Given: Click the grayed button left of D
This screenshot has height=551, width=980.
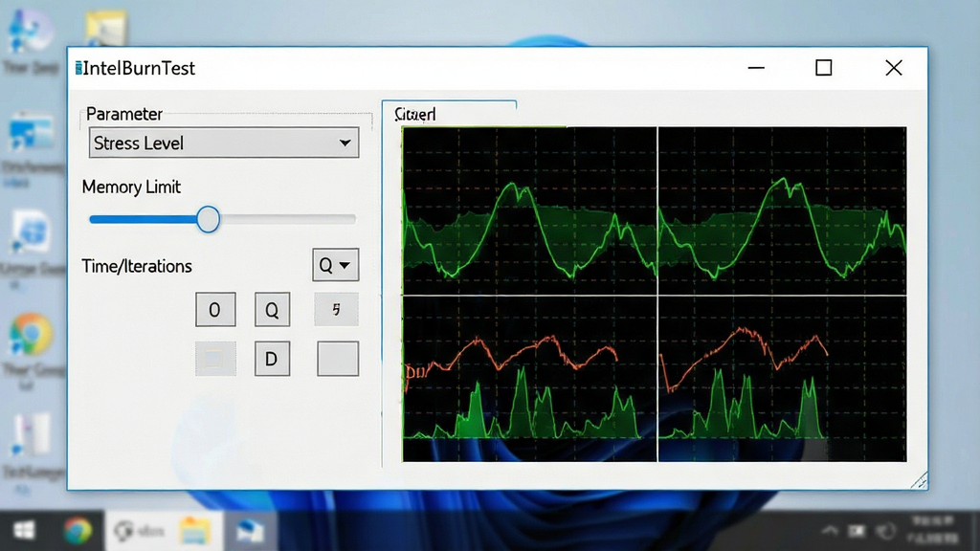Looking at the screenshot, I should pyautogui.click(x=215, y=359).
